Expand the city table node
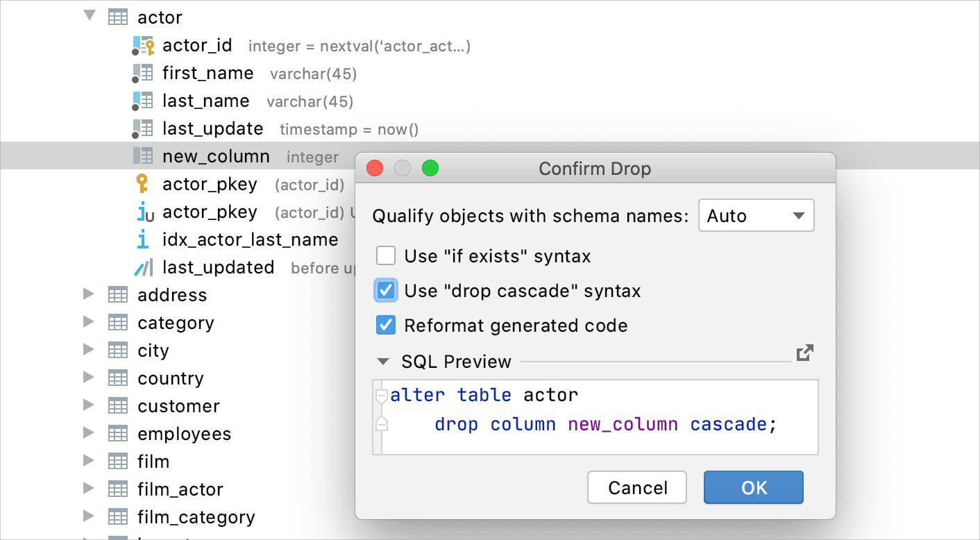The width and height of the screenshot is (980, 540). 89,350
